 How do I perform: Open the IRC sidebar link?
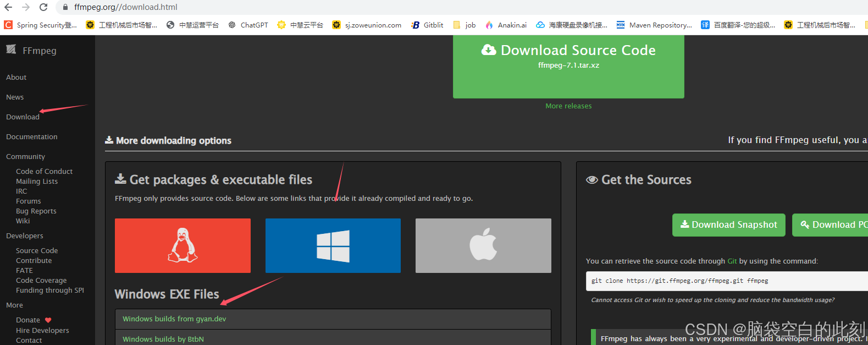(21, 191)
